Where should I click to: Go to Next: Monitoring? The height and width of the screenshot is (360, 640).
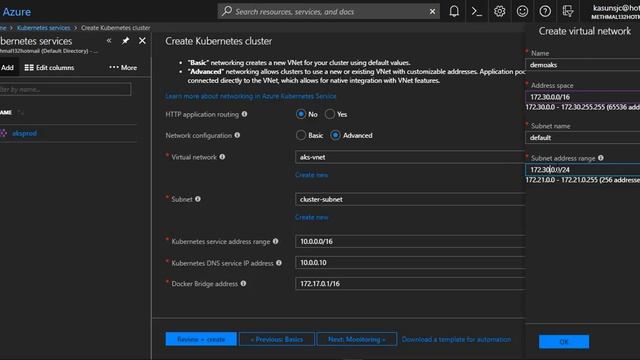357,339
